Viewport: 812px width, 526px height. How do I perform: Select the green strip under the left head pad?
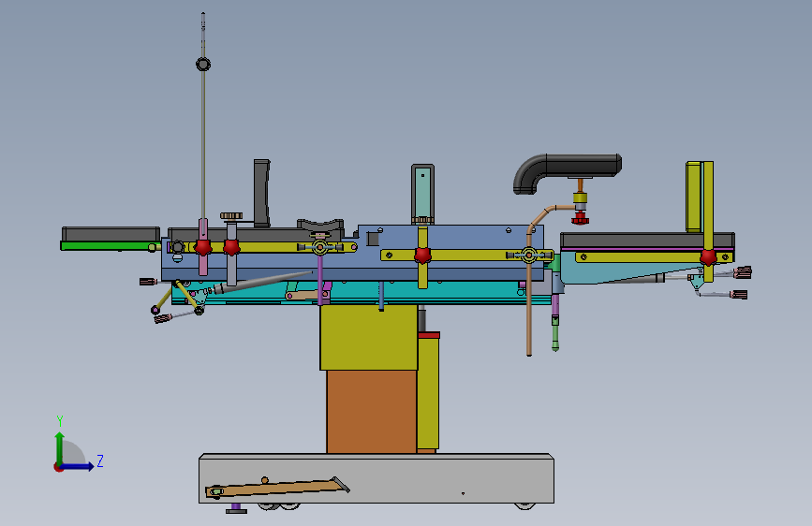pyautogui.click(x=110, y=246)
